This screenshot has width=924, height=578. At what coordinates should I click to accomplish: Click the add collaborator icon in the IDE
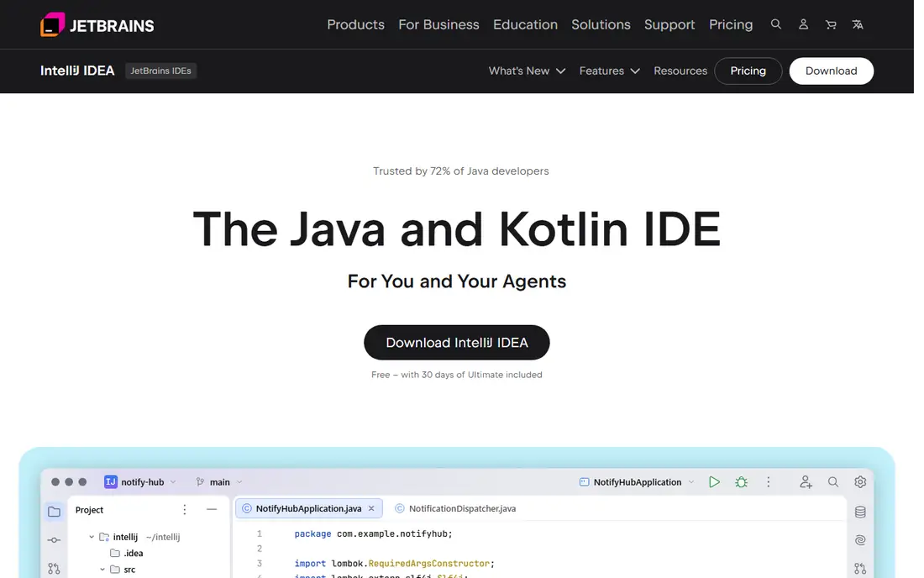[x=806, y=482]
